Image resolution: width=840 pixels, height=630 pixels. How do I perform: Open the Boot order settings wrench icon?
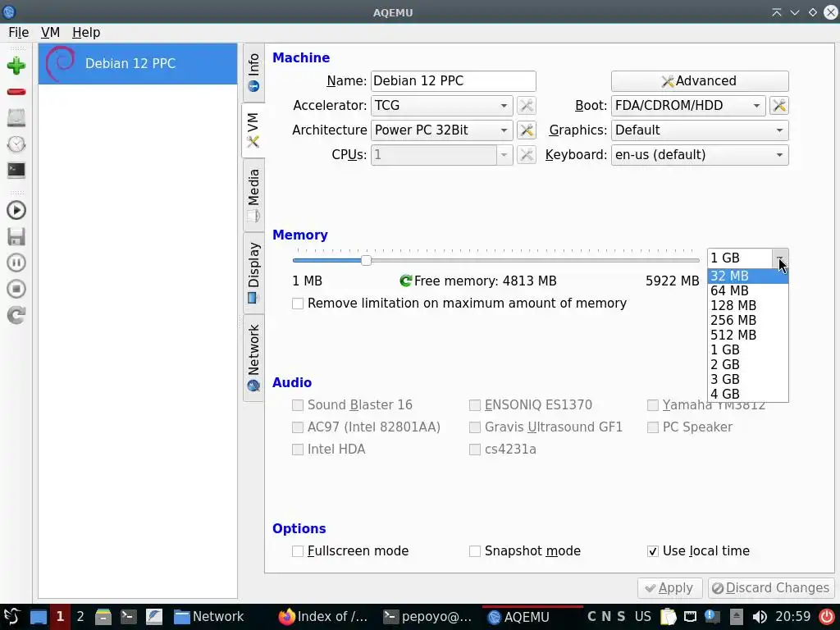(x=779, y=106)
